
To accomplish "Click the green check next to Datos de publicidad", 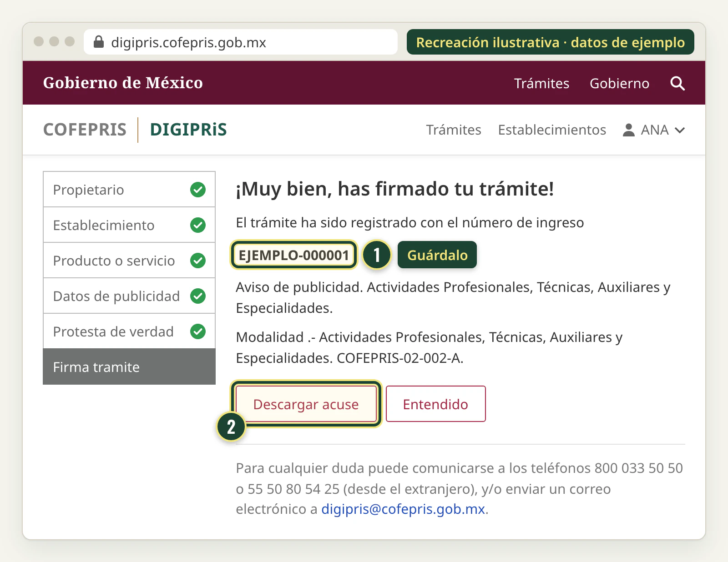I will [x=198, y=296].
